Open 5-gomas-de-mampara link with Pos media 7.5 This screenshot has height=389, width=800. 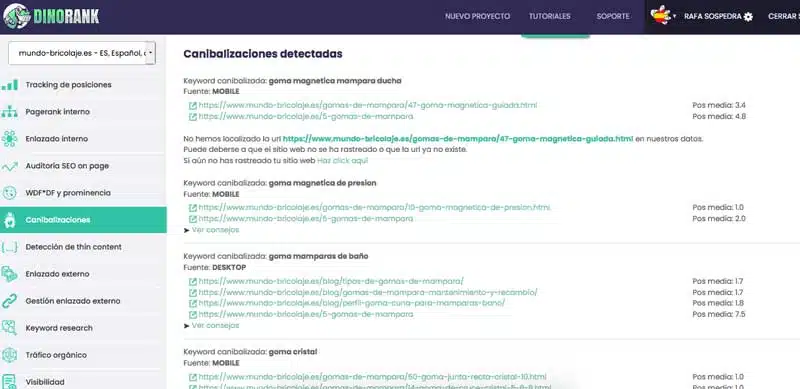306,314
